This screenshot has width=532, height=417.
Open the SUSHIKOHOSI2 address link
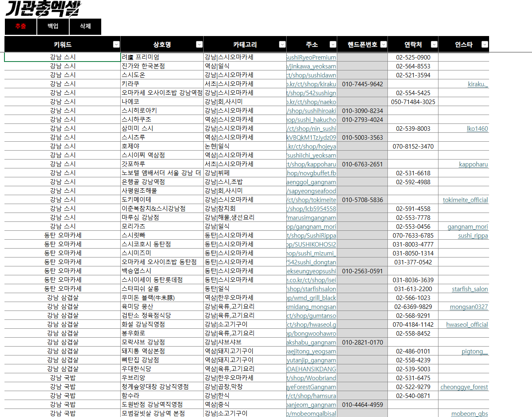[311, 245]
